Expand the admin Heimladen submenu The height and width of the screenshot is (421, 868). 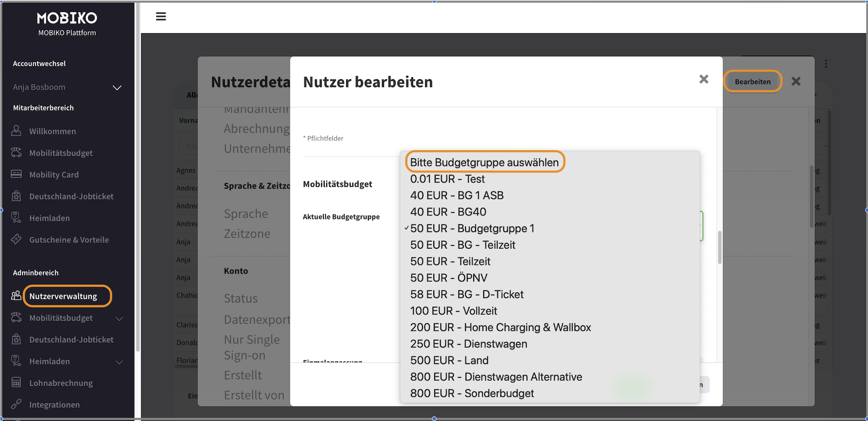coord(119,362)
